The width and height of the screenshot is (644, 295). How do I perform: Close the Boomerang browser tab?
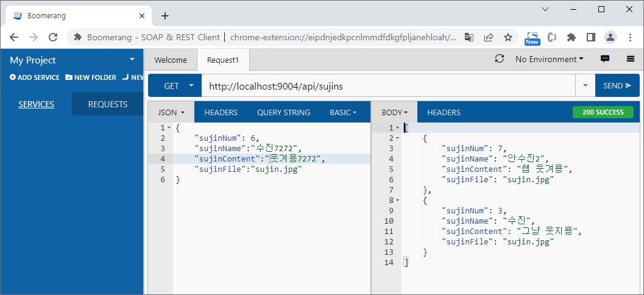[142, 16]
